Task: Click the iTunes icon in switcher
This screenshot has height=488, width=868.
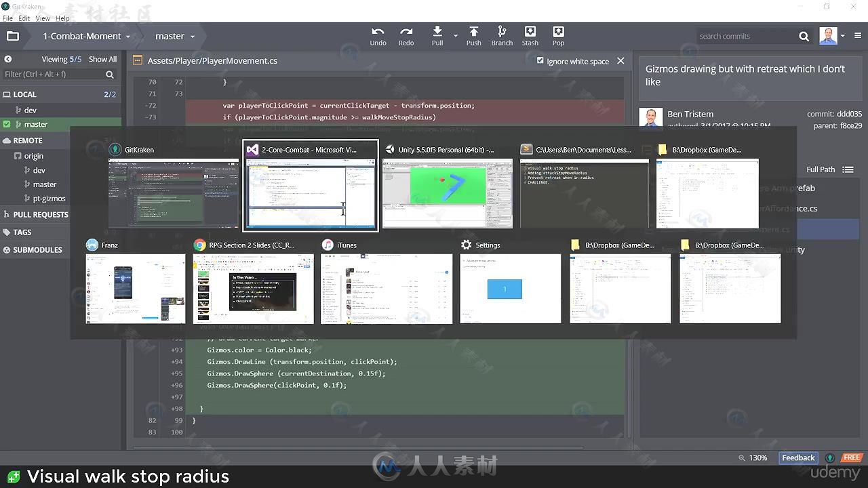Action: click(328, 245)
